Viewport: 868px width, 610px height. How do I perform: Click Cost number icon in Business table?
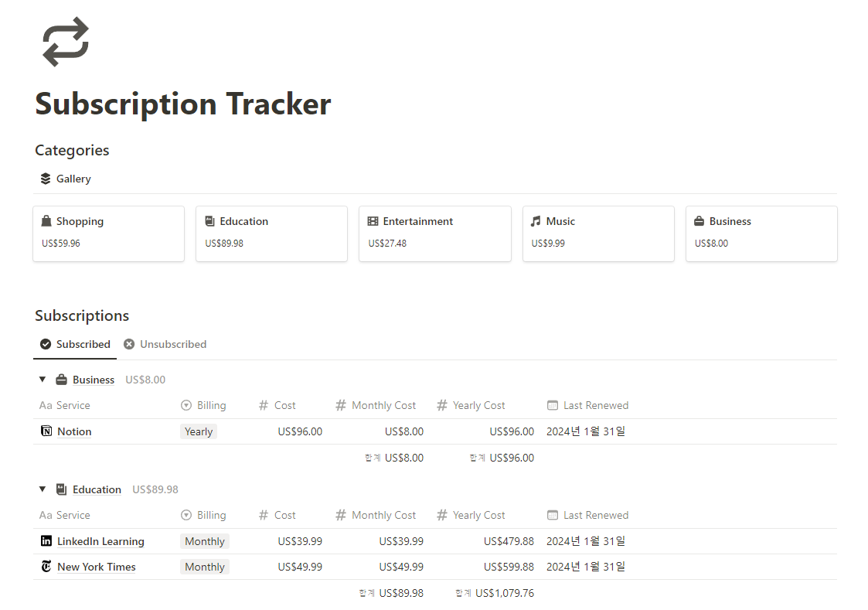pos(264,405)
